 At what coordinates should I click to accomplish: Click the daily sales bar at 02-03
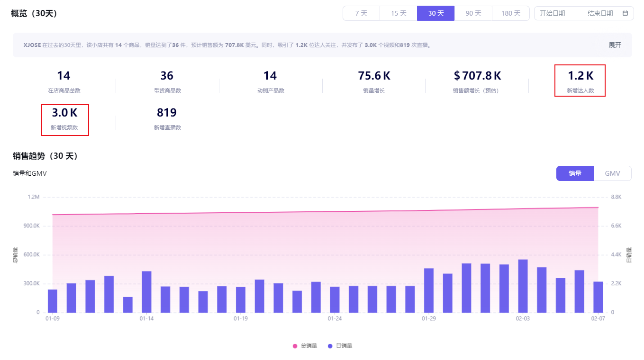click(523, 286)
